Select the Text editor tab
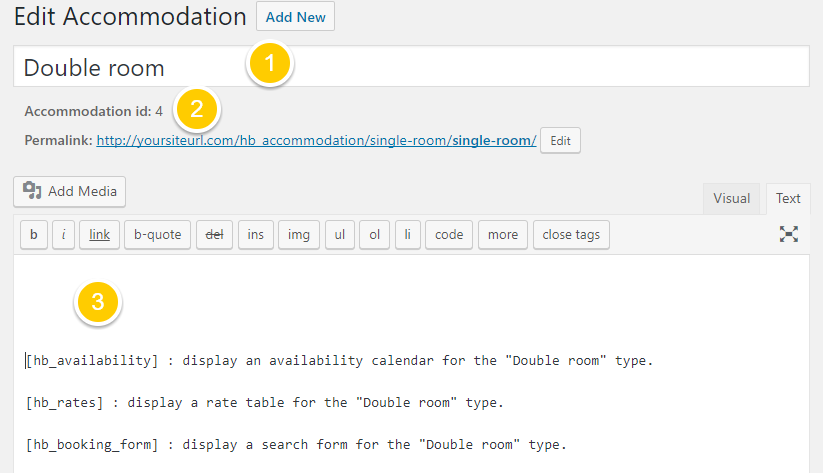Image resolution: width=823 pixels, height=473 pixels. (x=788, y=198)
